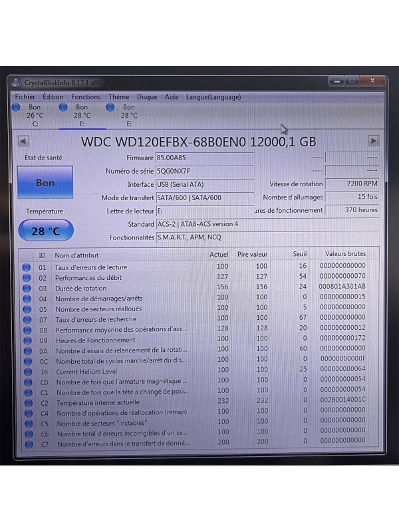The image size is (399, 532).
Task: Click the transfer mode field SATA/600
Action: pos(205,198)
